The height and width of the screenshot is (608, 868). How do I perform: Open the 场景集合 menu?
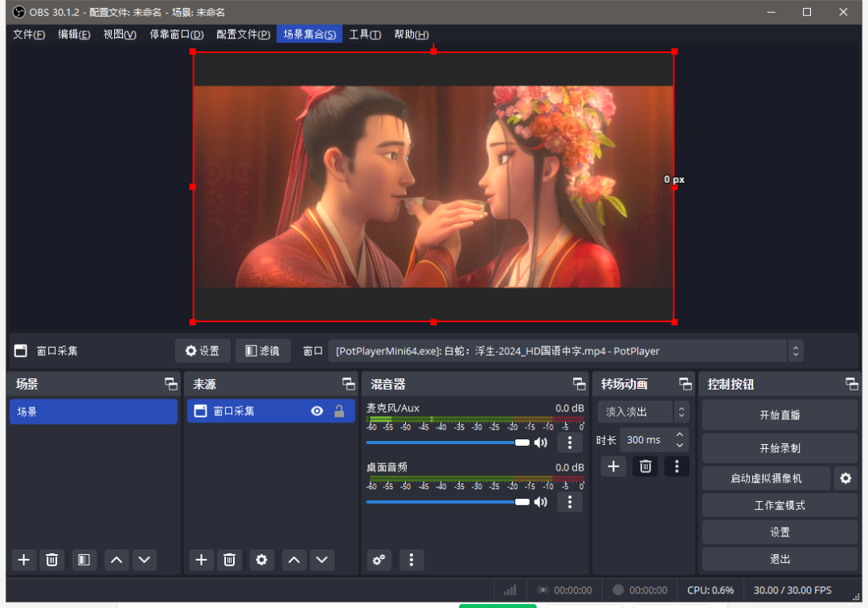309,34
